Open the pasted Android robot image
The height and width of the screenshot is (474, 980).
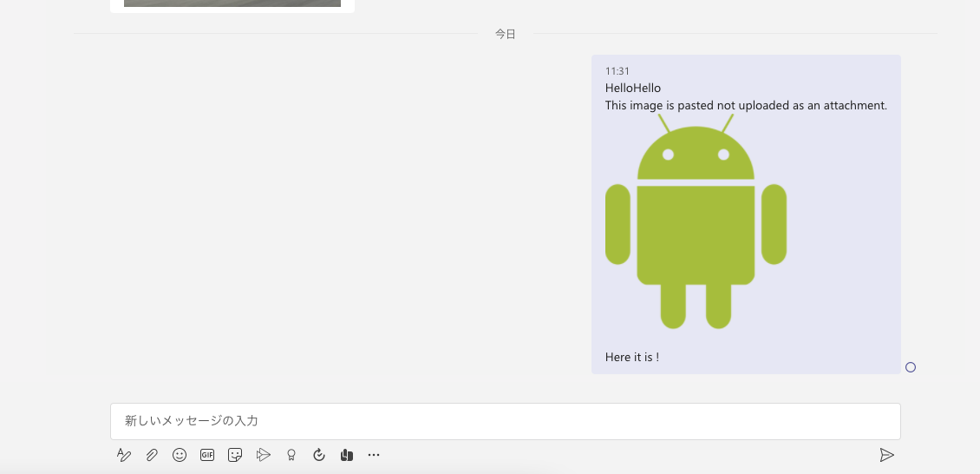(696, 221)
